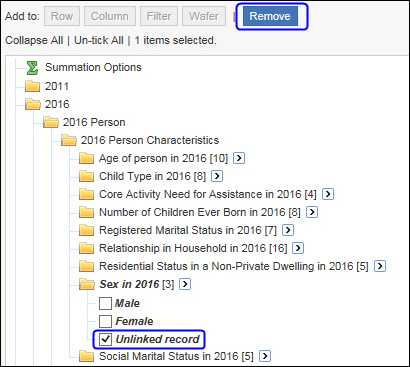Open Number of Children Ever Born folder icon
This screenshot has width=410, height=367.
87,212
